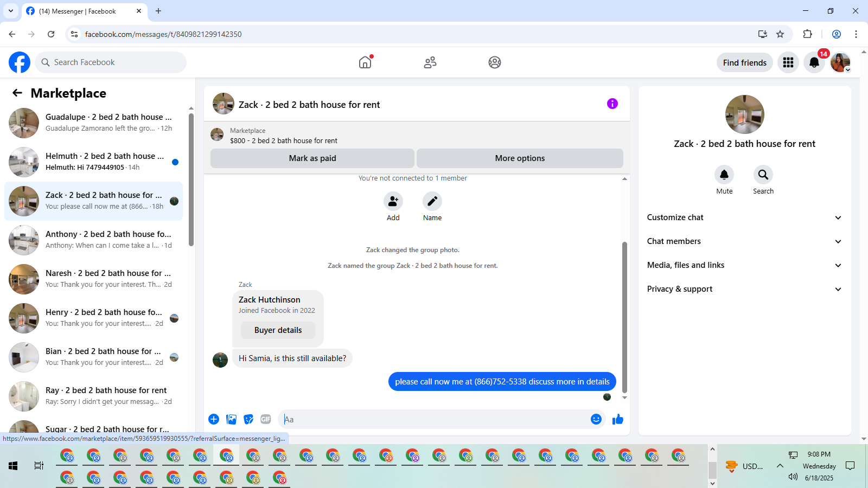Viewport: 868px width, 488px height.
Task: Open conversation information purple icon
Action: 612,104
